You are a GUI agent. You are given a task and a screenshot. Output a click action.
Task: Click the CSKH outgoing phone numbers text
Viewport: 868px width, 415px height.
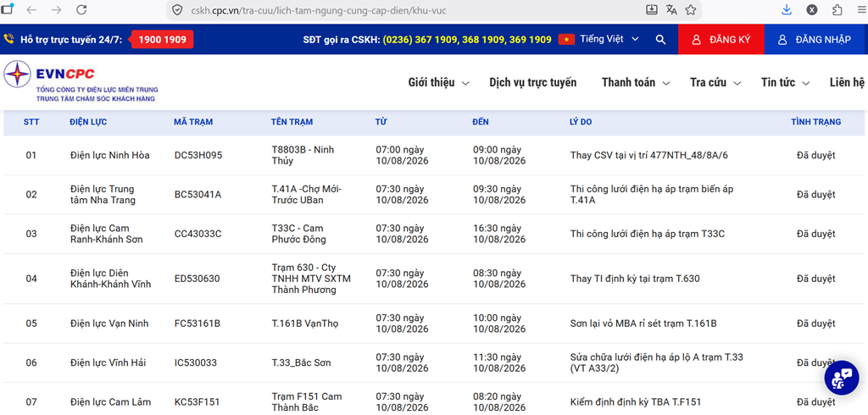[467, 39]
